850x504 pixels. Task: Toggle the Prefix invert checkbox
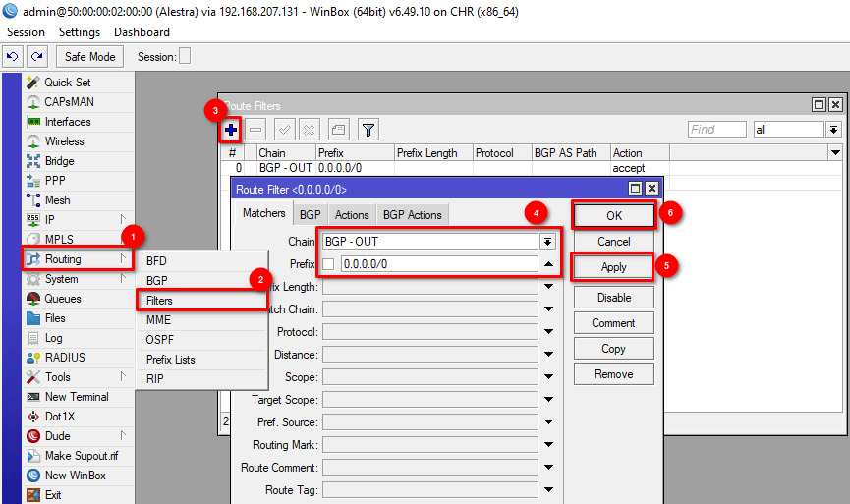pos(328,264)
